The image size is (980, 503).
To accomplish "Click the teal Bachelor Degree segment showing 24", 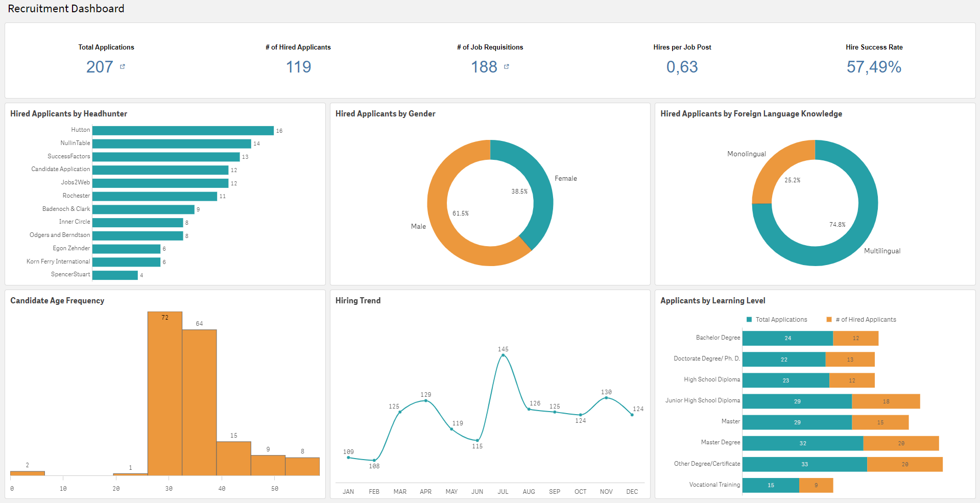I will 787,338.
